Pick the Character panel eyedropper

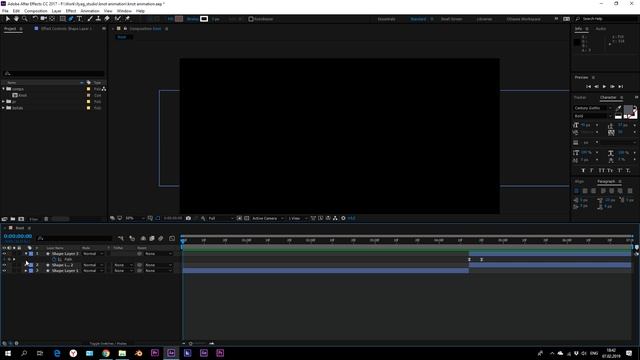[x=618, y=109]
